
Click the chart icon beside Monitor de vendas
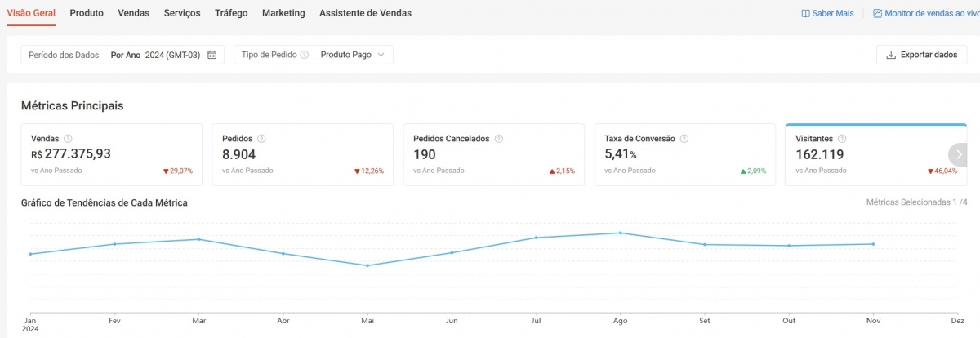tap(878, 14)
